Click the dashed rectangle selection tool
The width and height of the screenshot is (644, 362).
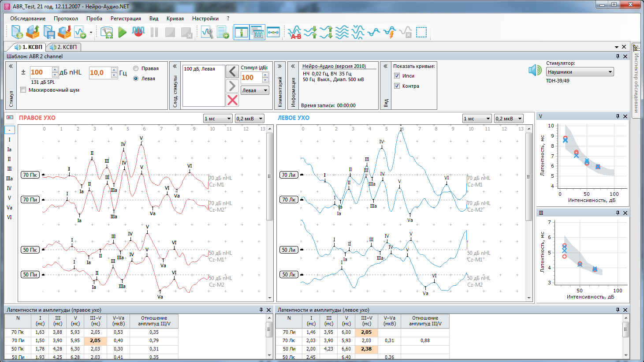pyautogui.click(x=421, y=32)
